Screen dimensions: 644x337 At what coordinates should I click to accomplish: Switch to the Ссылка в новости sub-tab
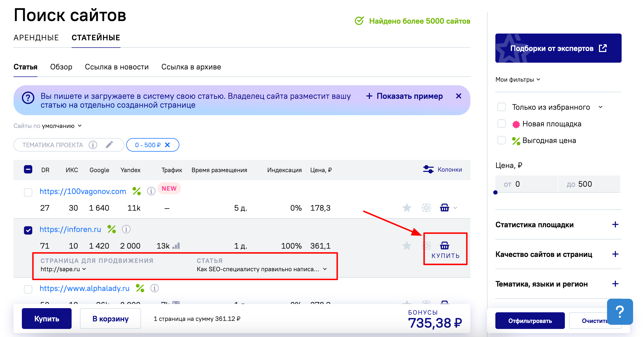coord(117,67)
